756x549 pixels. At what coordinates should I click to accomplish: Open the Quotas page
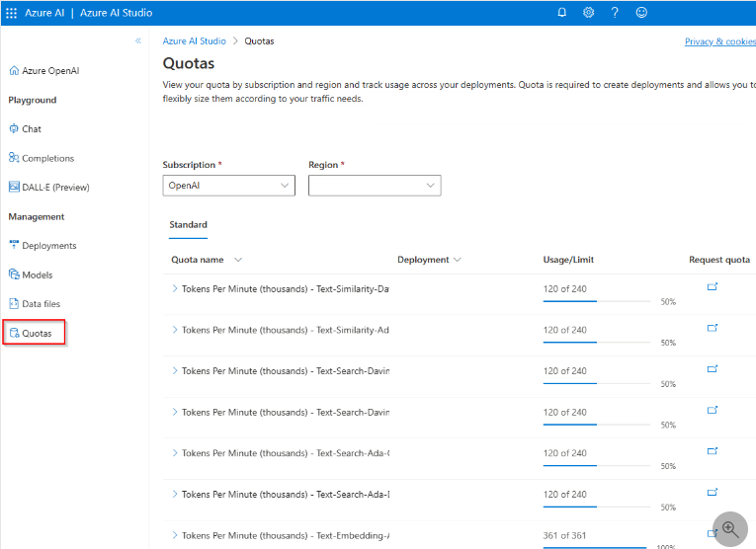(34, 333)
